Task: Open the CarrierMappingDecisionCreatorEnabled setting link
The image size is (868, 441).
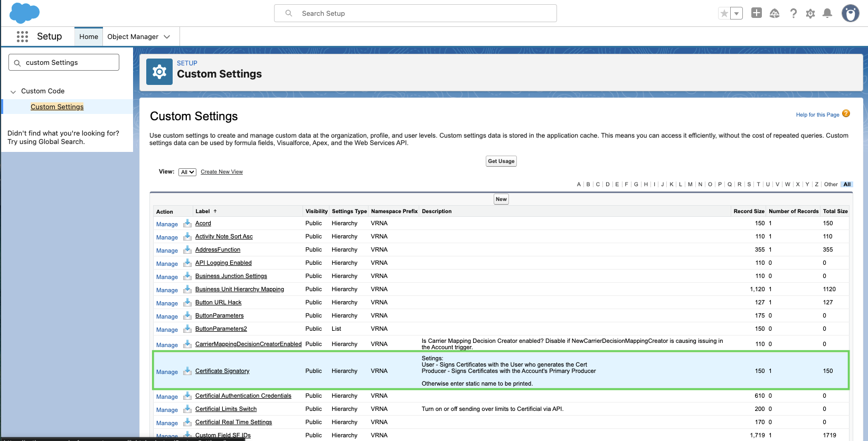Action: [x=249, y=344]
